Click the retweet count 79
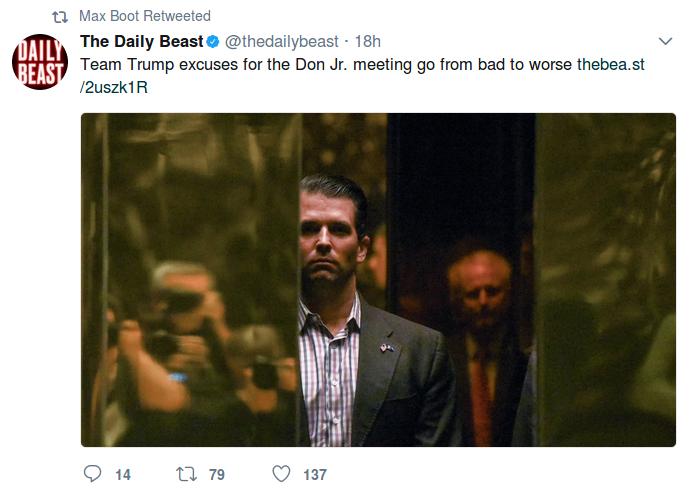Viewport: 688px width, 490px height. pos(217,474)
